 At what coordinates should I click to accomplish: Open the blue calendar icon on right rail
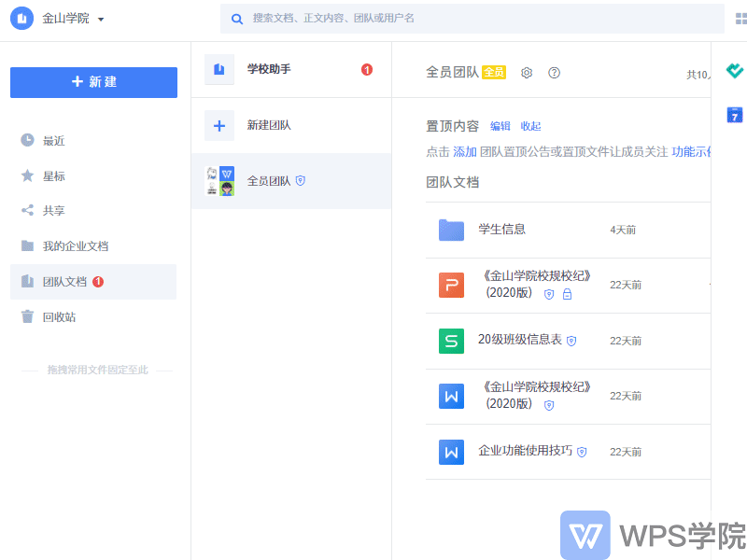point(735,115)
